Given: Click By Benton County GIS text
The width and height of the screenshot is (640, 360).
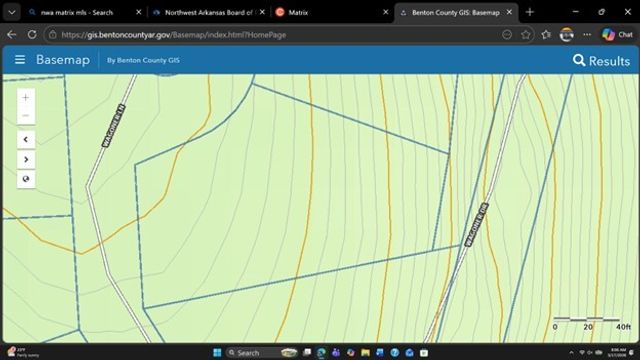Looking at the screenshot, I should point(143,60).
